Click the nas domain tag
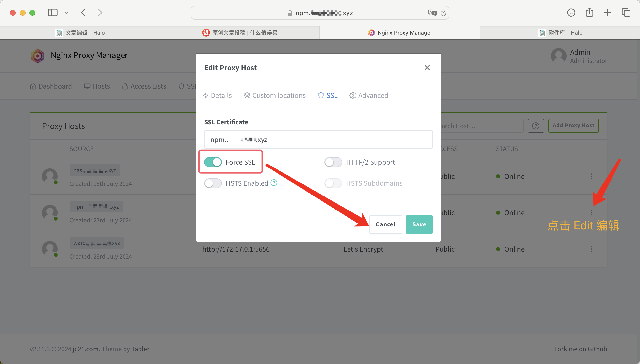Screen dimensions: 640x364 click(95, 170)
